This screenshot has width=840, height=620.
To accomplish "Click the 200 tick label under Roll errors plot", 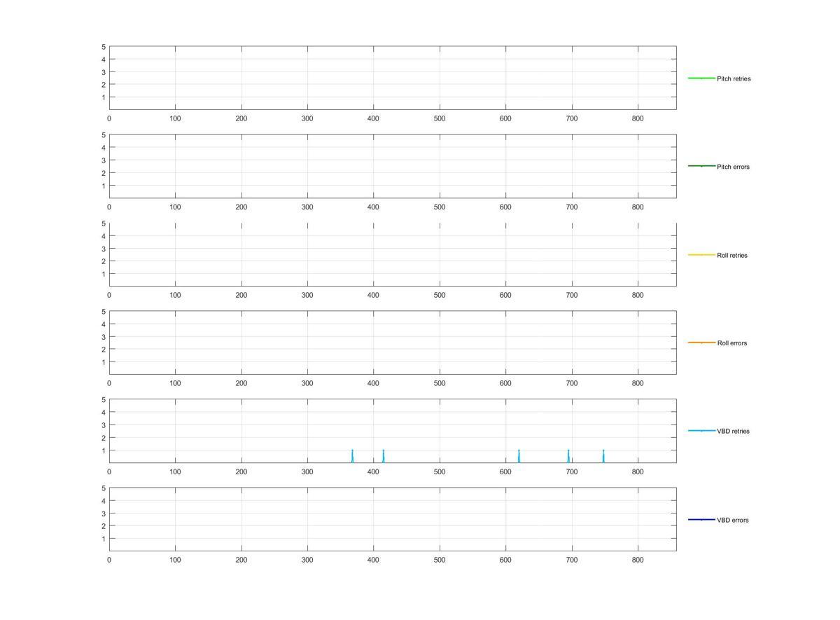I will coord(241,383).
